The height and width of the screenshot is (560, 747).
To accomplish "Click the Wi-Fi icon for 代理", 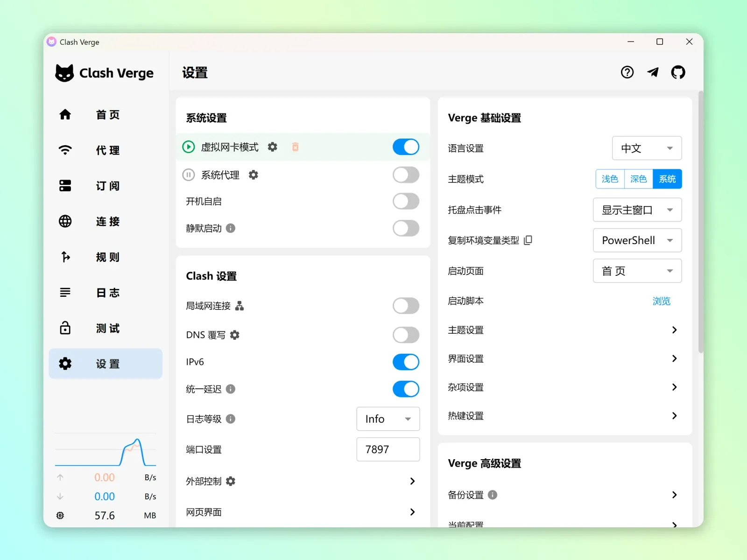I will (65, 150).
